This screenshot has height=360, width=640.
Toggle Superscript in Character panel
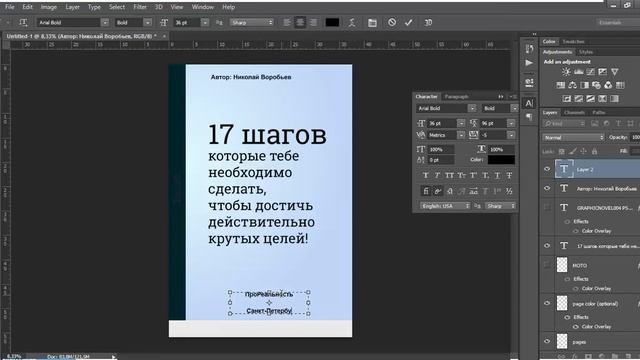point(473,176)
